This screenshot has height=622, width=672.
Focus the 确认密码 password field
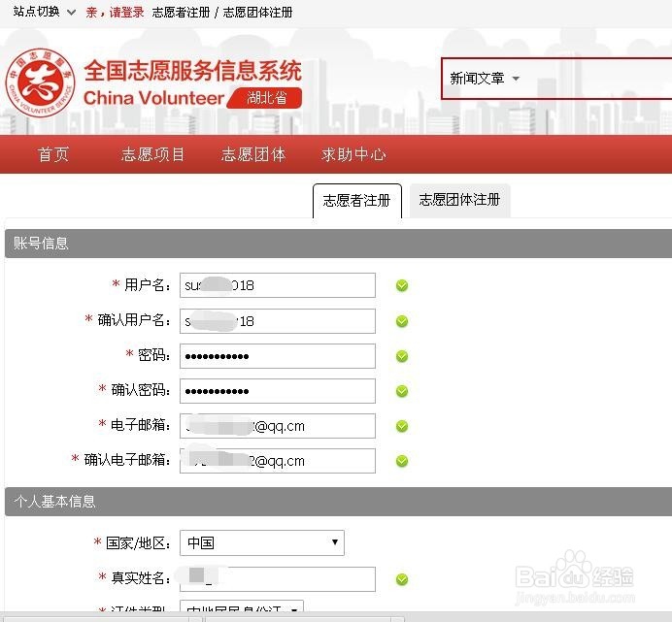click(278, 391)
